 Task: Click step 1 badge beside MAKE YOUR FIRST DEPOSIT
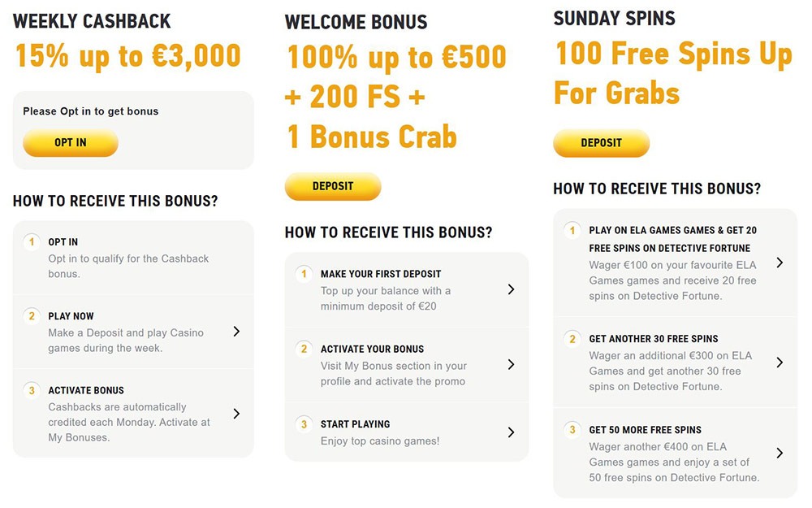click(304, 274)
